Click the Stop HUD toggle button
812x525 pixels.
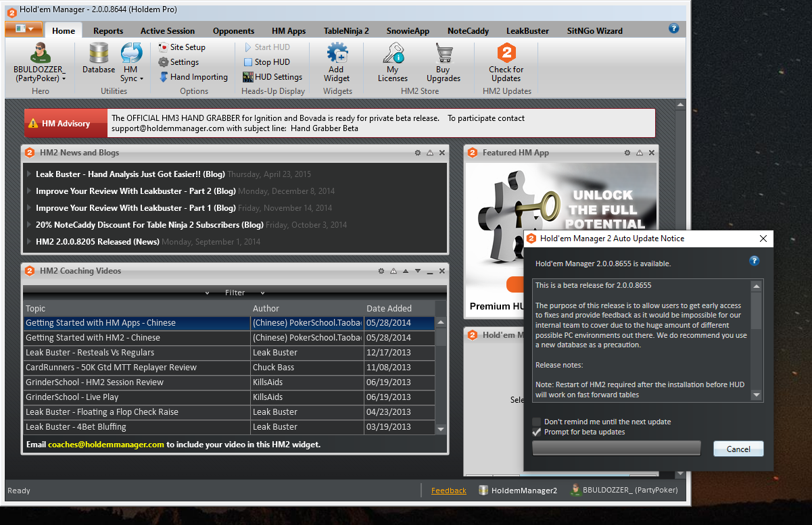[x=266, y=62]
